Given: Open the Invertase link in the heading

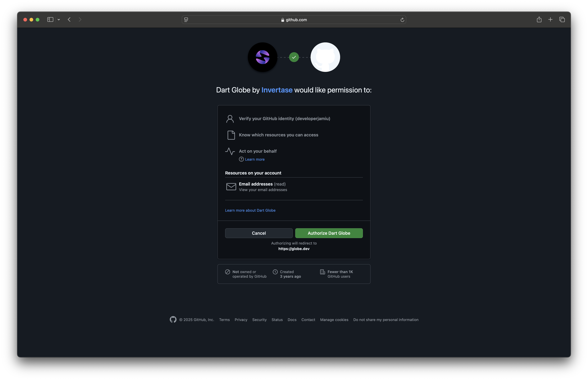Looking at the screenshot, I should point(277,90).
